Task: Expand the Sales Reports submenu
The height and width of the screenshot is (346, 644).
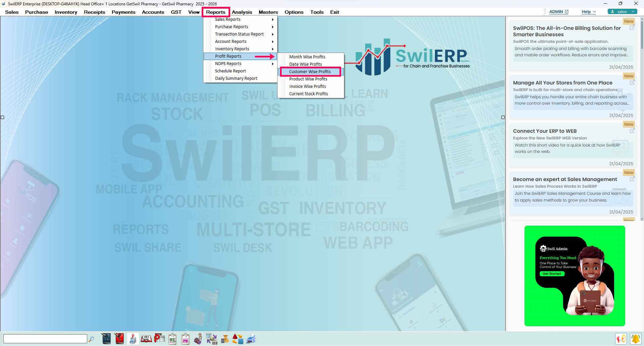Action: point(240,19)
